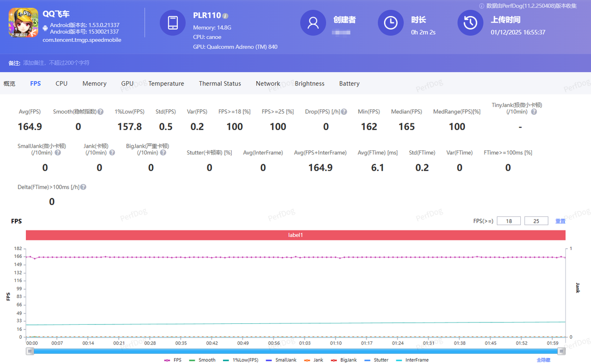Toggle the BigJank series in chart legend
Viewport: 591px width, 364px height.
tap(344, 360)
